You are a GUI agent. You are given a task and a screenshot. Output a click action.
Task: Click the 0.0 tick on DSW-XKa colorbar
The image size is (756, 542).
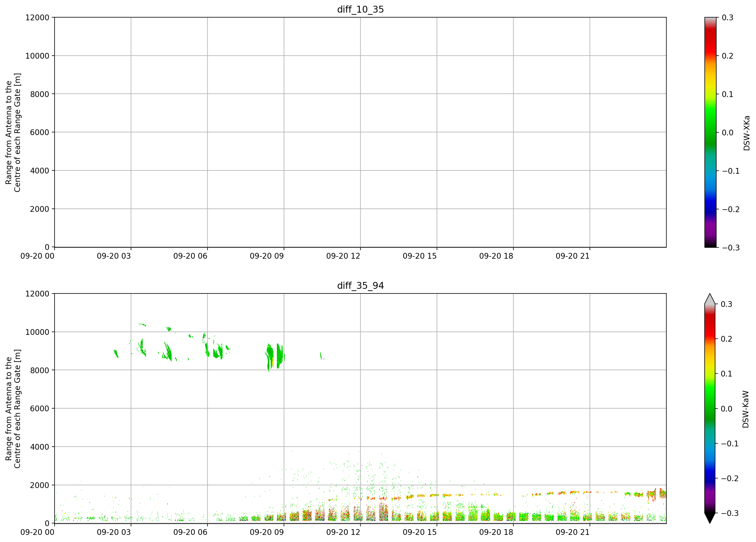pyautogui.click(x=728, y=133)
